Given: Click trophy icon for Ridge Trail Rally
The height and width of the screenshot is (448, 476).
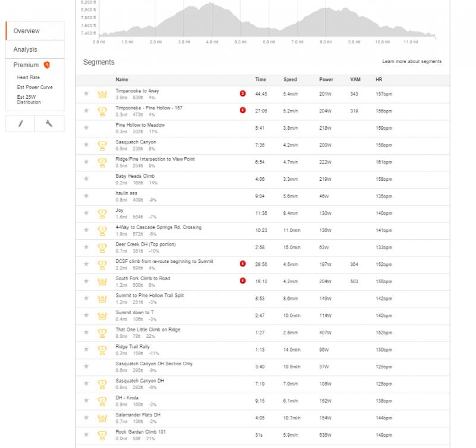Looking at the screenshot, I should point(102,350).
